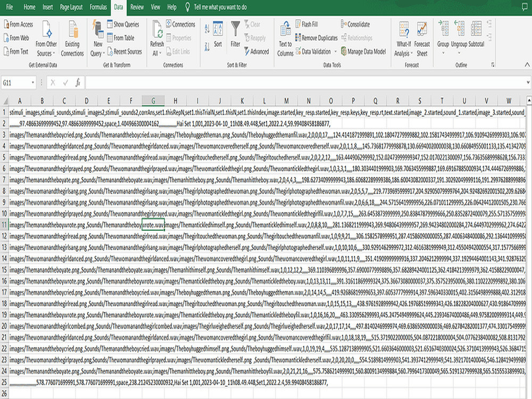Image resolution: width=532 pixels, height=399 pixels.
Task: Collapse the ribbon
Action: 527,64
